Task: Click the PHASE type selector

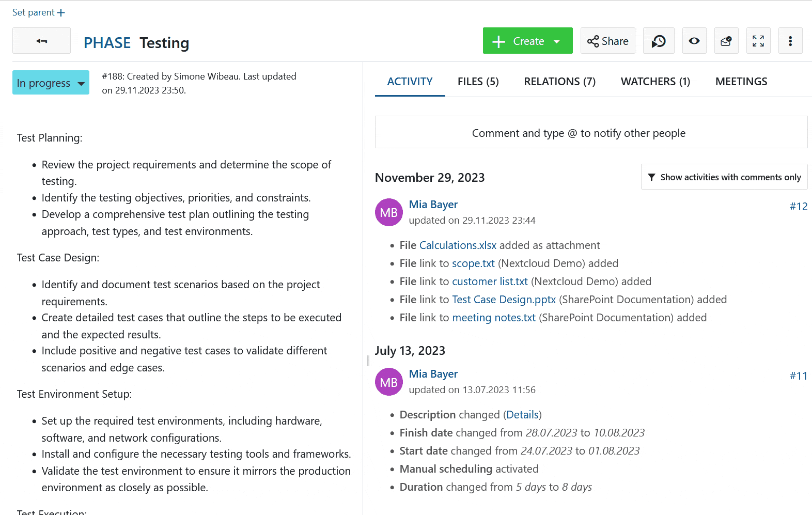Action: (x=107, y=43)
